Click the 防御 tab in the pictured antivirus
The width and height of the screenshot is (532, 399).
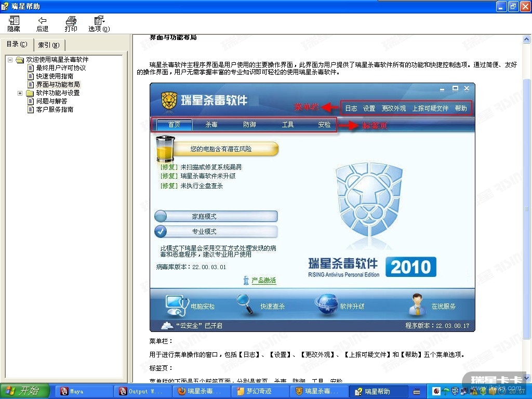click(x=249, y=125)
